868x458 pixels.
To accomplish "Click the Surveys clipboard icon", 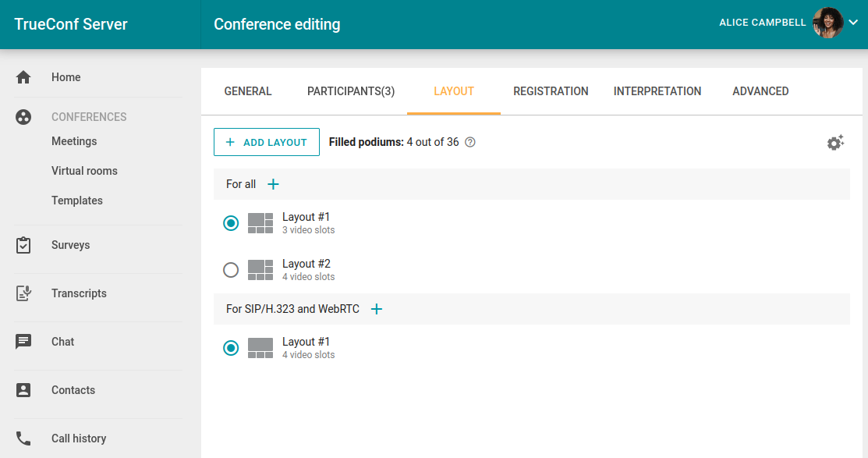I will pyautogui.click(x=23, y=245).
